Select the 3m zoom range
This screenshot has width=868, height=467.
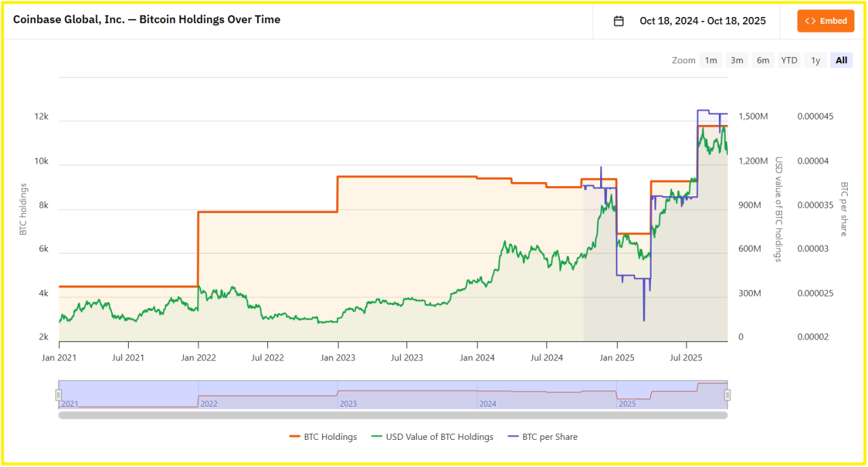tap(736, 60)
